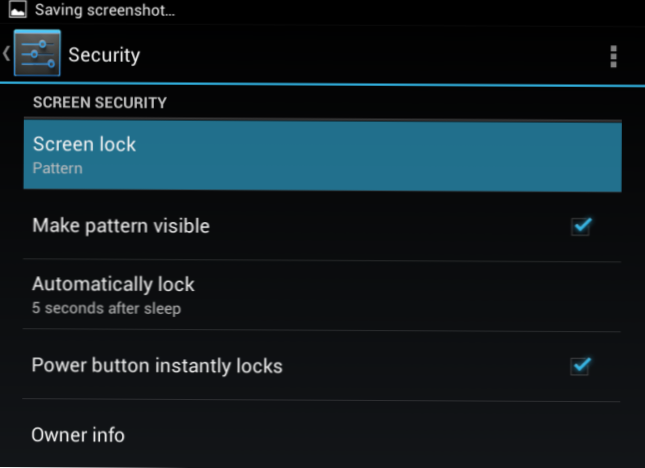645x468 pixels.
Task: Tap the 'Power button instantly locks' label
Action: coord(157,366)
